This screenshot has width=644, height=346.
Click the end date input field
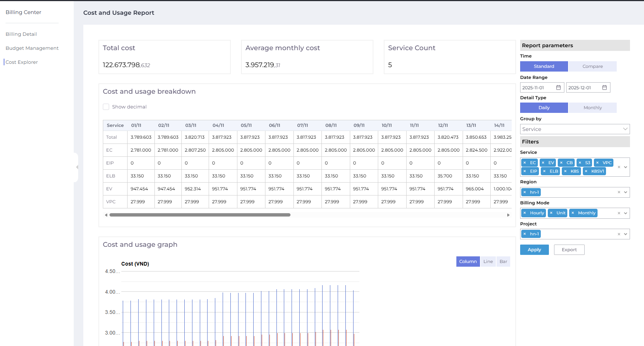click(588, 87)
